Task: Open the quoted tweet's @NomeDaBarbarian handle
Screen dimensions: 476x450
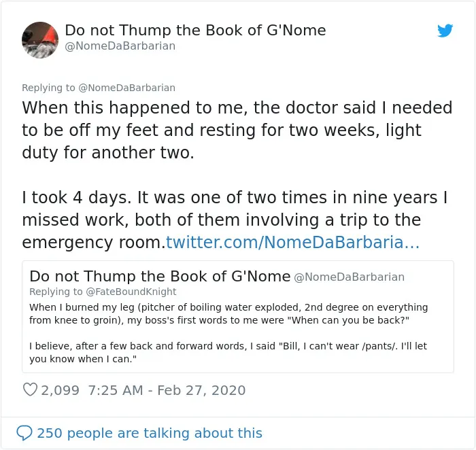Action: tap(349, 277)
